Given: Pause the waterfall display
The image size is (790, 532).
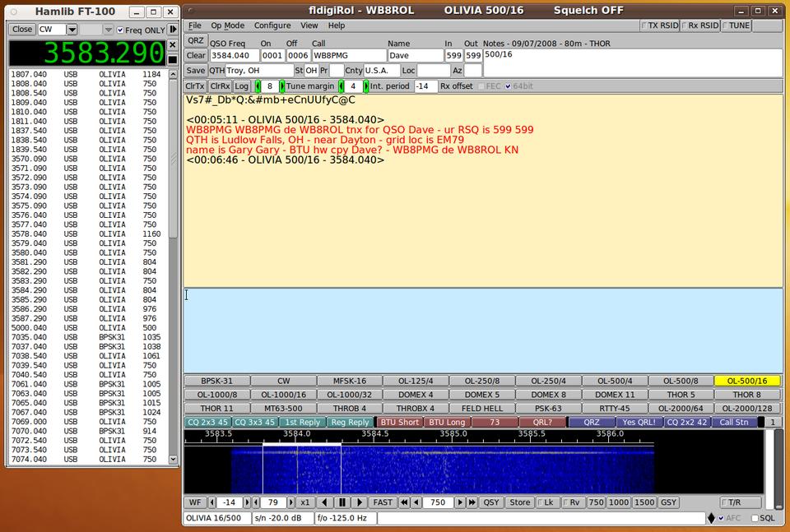Looking at the screenshot, I should point(342,502).
